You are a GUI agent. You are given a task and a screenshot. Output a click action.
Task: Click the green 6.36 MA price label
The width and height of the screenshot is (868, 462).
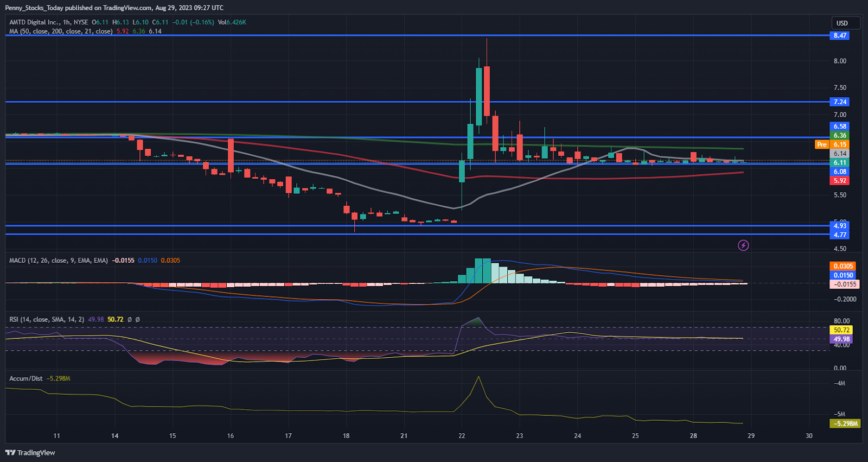coord(840,136)
